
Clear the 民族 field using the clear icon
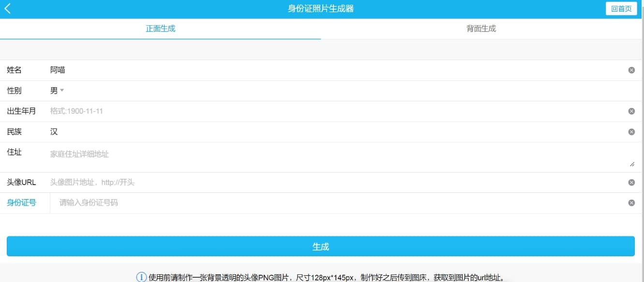631,131
